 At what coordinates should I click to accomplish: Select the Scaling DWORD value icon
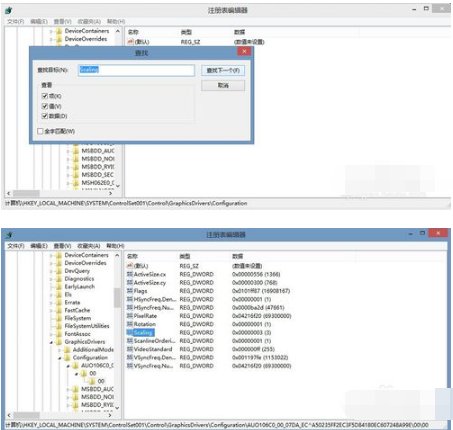pyautogui.click(x=130, y=332)
